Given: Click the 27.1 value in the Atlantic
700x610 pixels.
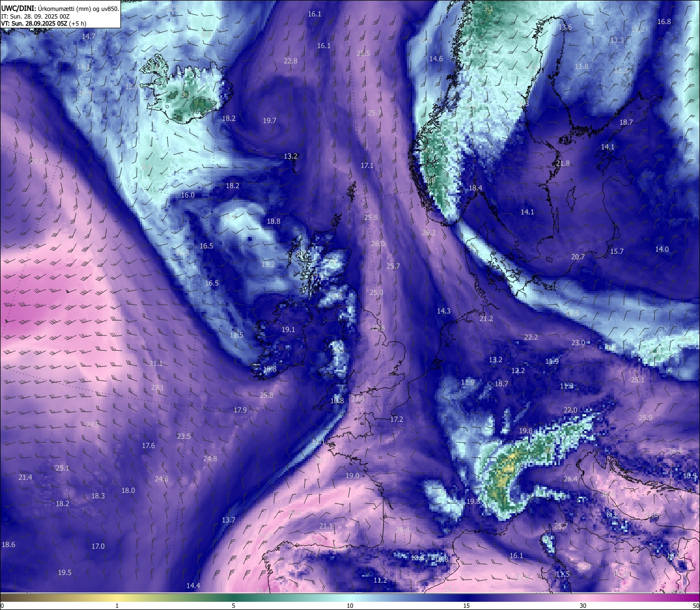Looking at the screenshot, I should (157, 387).
